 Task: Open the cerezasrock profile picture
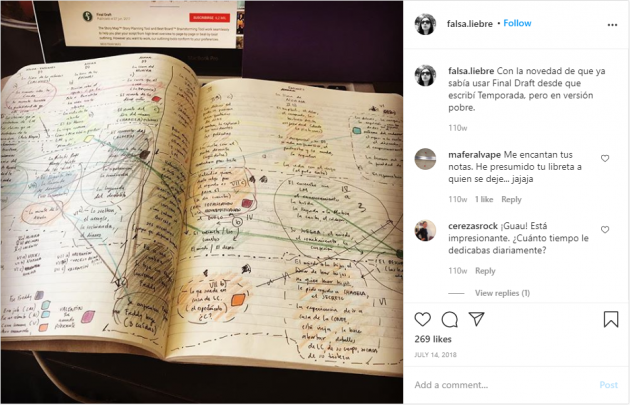[425, 230]
